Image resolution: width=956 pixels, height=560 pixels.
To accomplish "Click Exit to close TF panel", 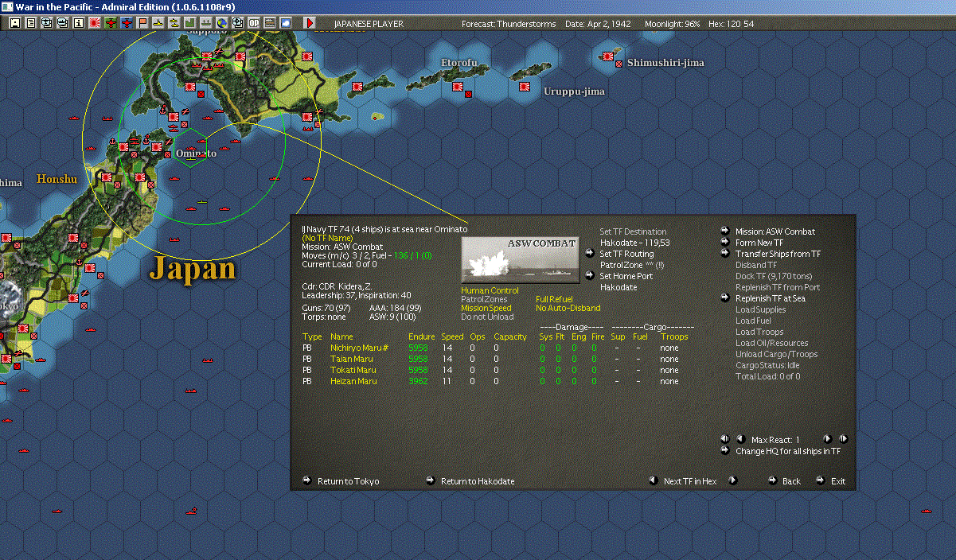I will pos(821,480).
